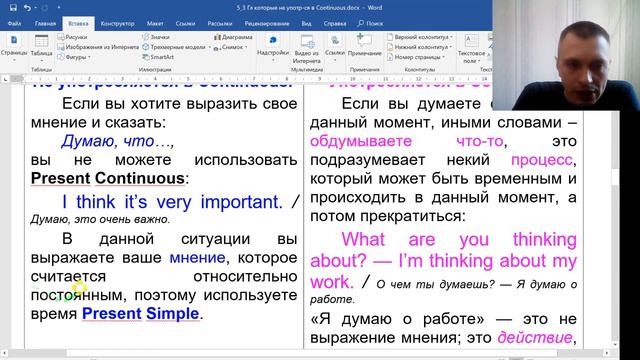Click the bold 'Present Continuous' text

[x=108, y=179]
